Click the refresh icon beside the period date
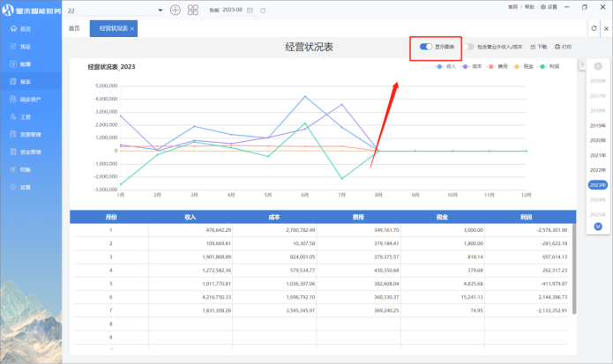Screen dimensions: 613x364 pos(263,11)
